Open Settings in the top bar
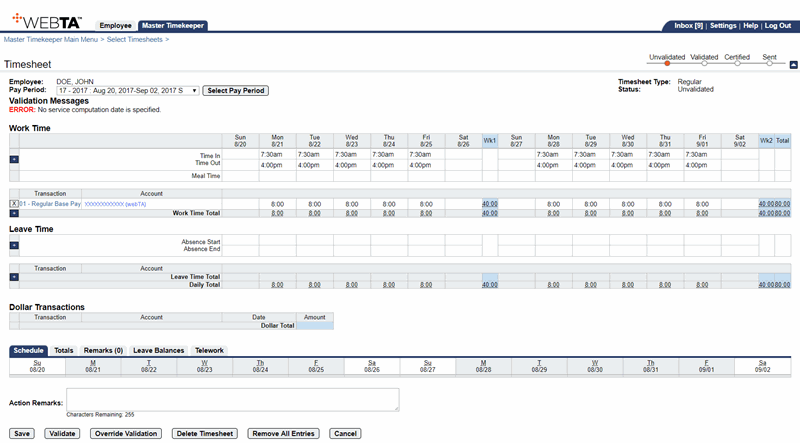 coord(723,26)
